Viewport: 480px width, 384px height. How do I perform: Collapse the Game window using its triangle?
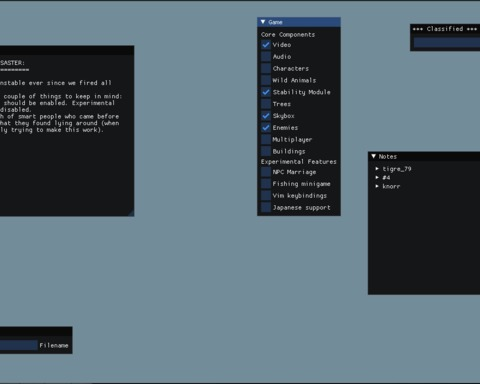coord(263,22)
